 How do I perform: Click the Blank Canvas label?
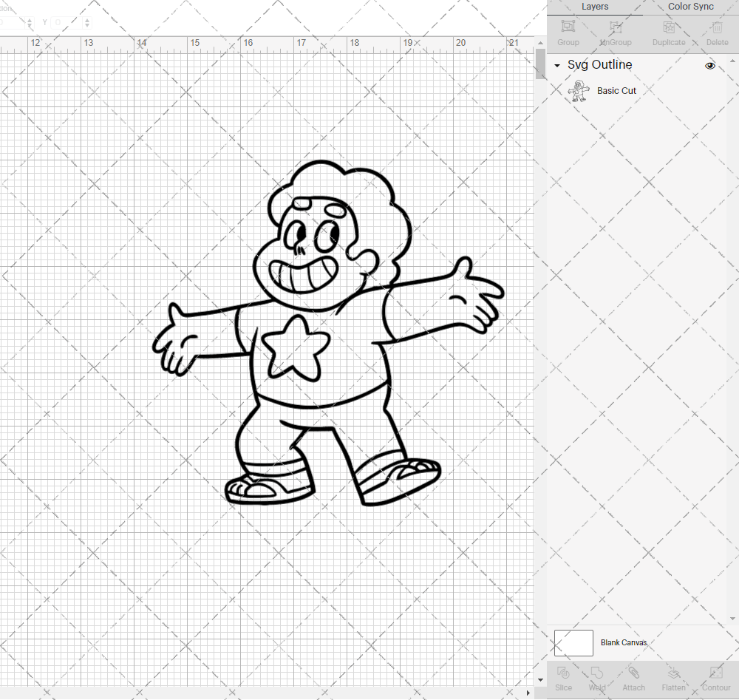pyautogui.click(x=624, y=642)
